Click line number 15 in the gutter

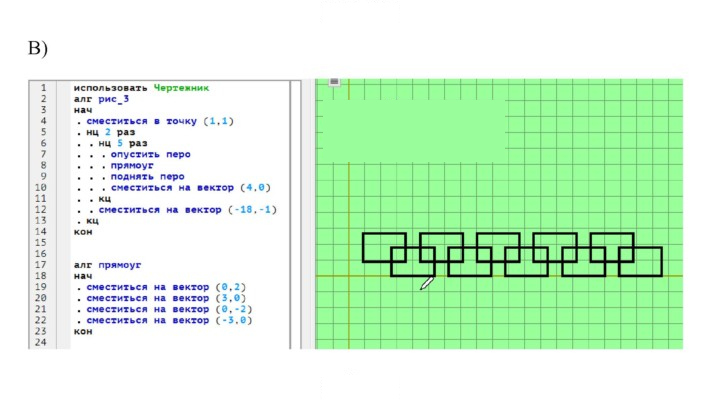[40, 243]
